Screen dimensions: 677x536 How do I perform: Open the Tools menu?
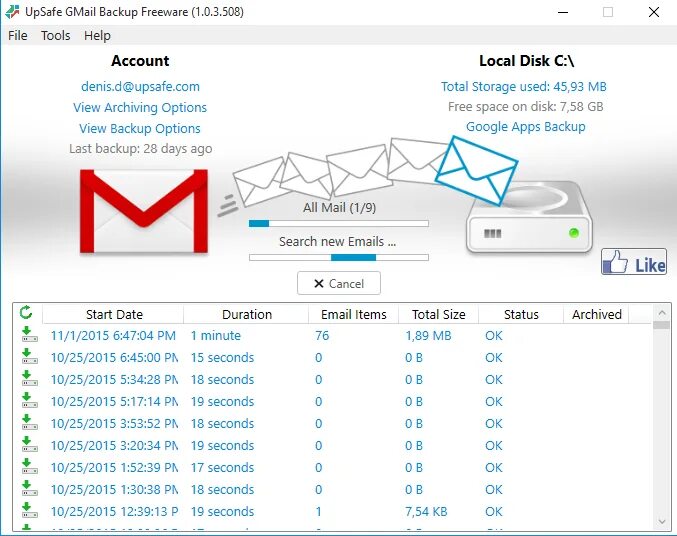point(56,35)
